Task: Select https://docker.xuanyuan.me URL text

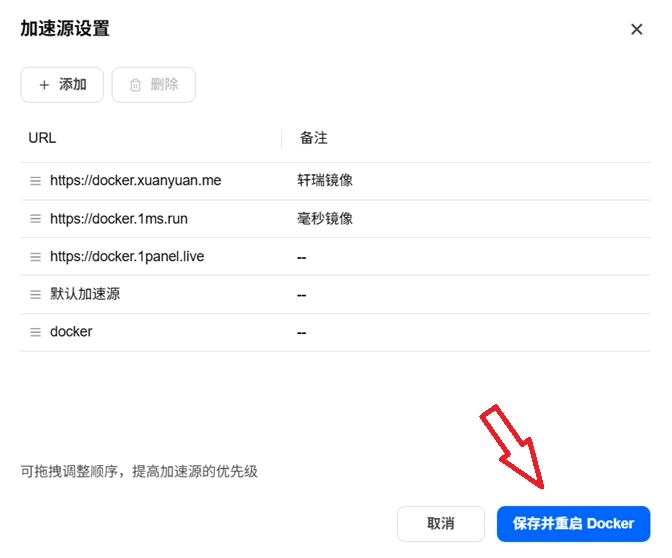Action: click(x=135, y=180)
